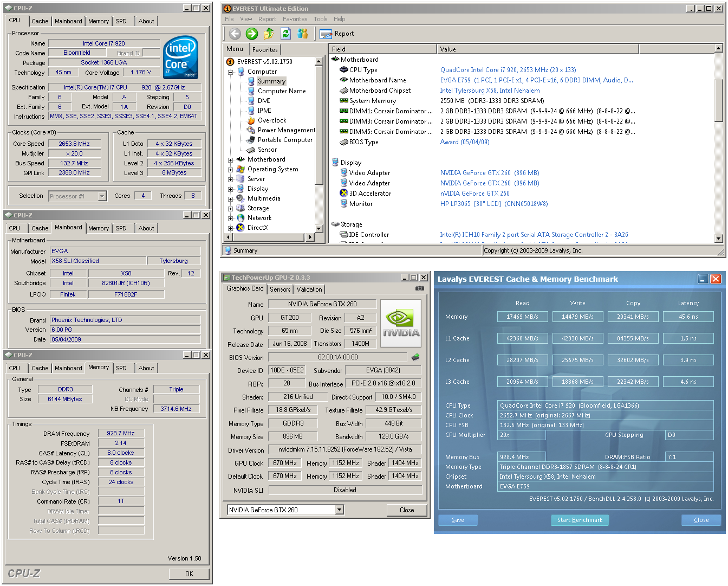This screenshot has width=728, height=586.
Task: Click the QuadCore Intel Core i7 920 link
Action: click(x=508, y=70)
